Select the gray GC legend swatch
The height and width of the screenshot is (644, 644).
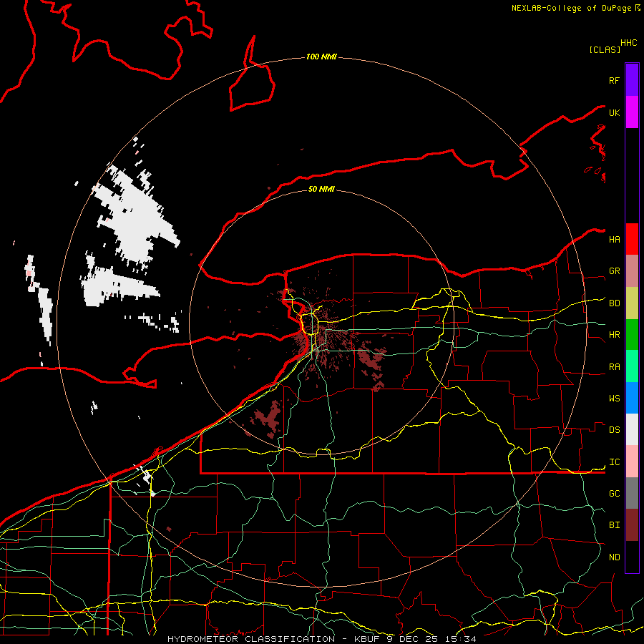click(632, 493)
